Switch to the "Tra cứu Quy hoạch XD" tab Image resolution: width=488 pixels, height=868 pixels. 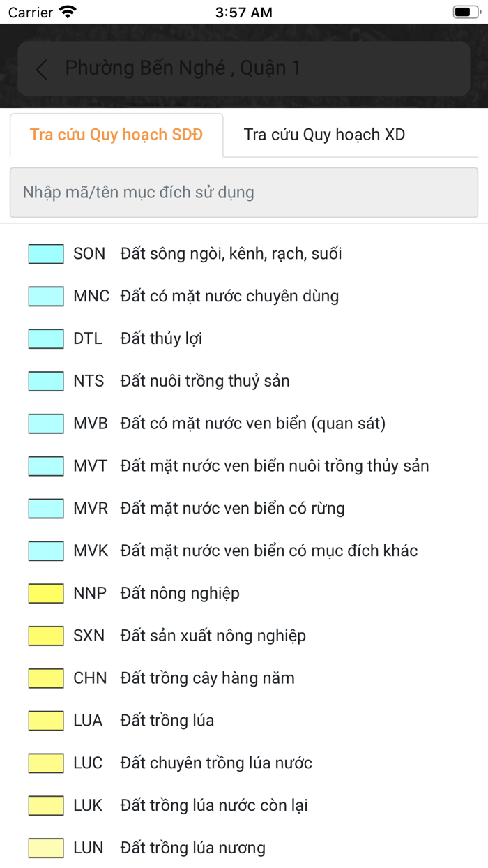tap(323, 134)
